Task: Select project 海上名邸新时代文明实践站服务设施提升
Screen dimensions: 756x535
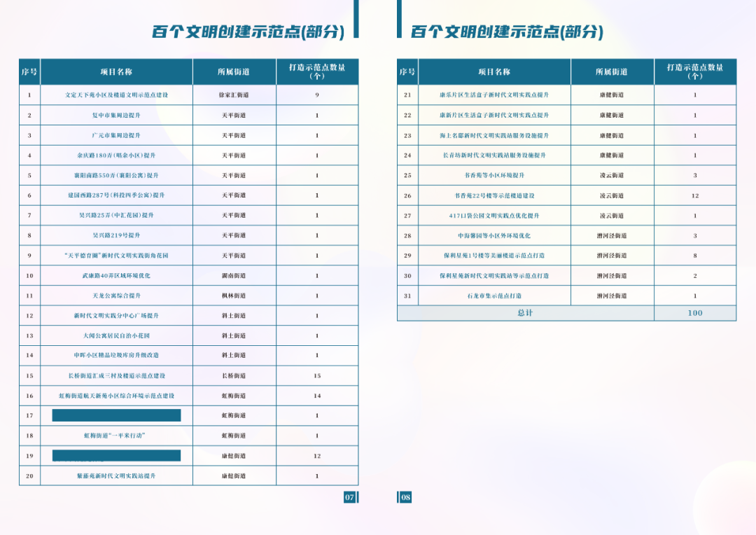Action: tap(494, 136)
